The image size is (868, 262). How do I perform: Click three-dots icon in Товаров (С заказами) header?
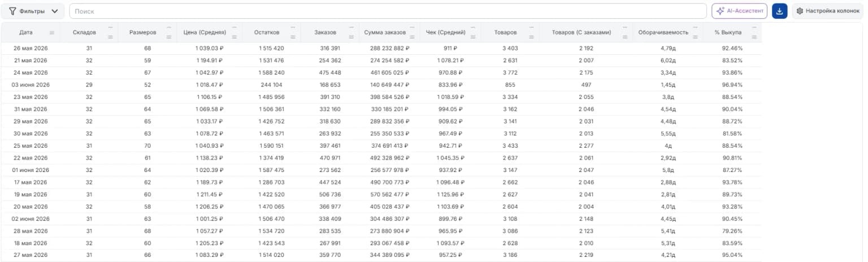625,27
